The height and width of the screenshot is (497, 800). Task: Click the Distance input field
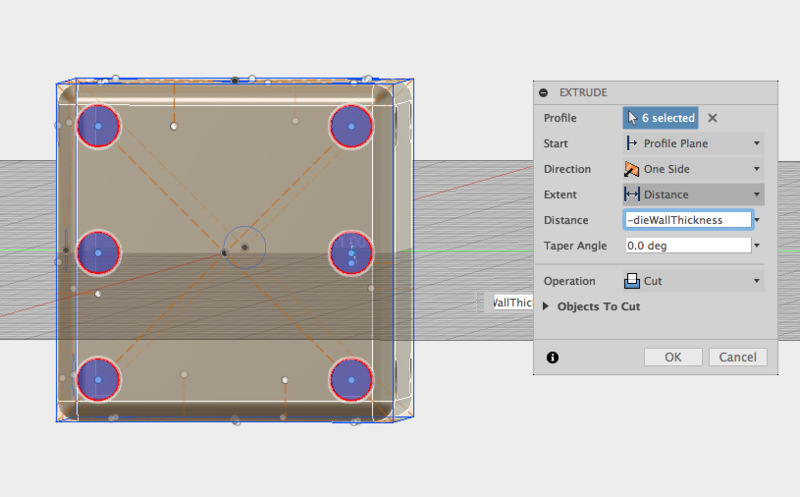688,220
